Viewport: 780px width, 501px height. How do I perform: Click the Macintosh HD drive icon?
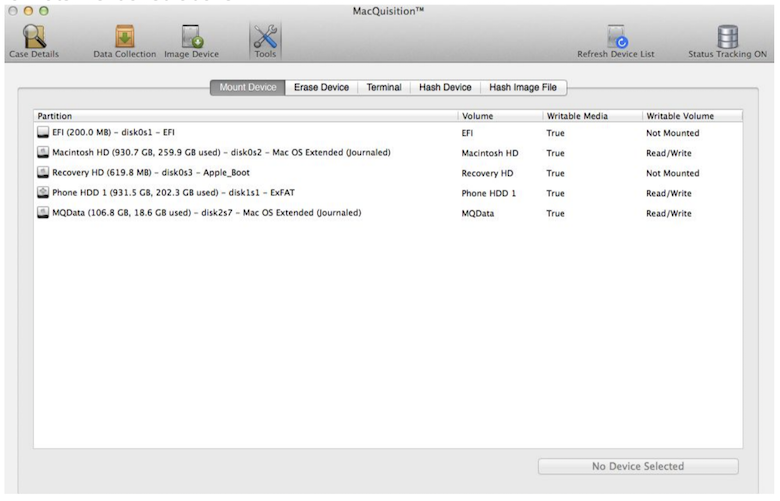click(x=43, y=152)
